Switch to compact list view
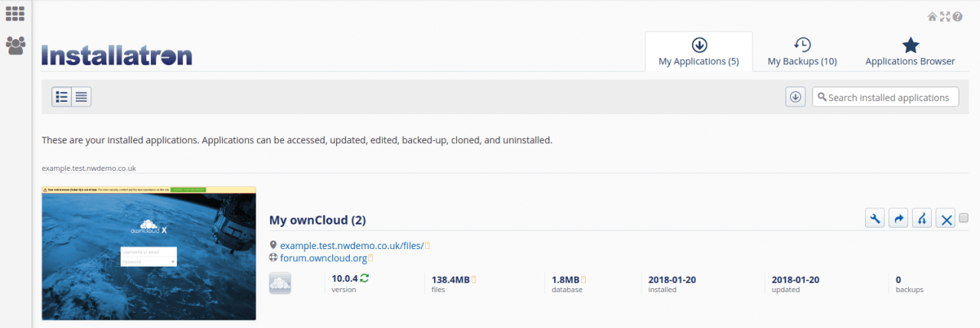Image resolution: width=980 pixels, height=328 pixels. 82,97
